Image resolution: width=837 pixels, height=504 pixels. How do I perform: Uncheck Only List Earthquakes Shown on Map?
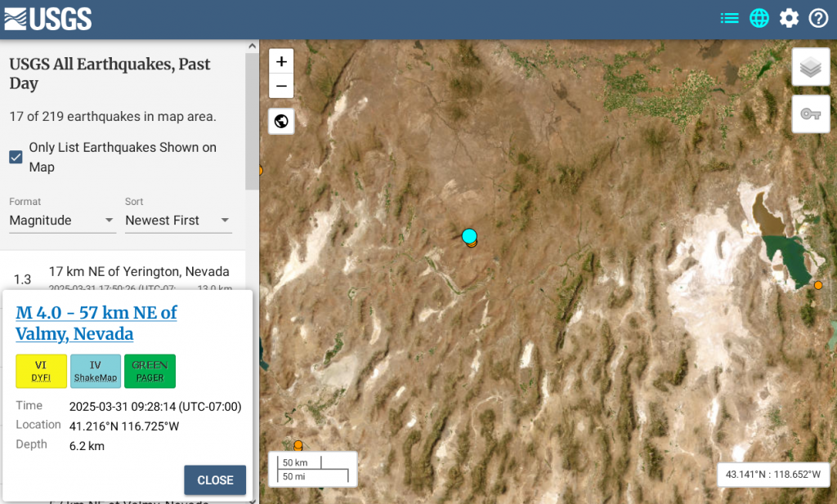coord(16,157)
